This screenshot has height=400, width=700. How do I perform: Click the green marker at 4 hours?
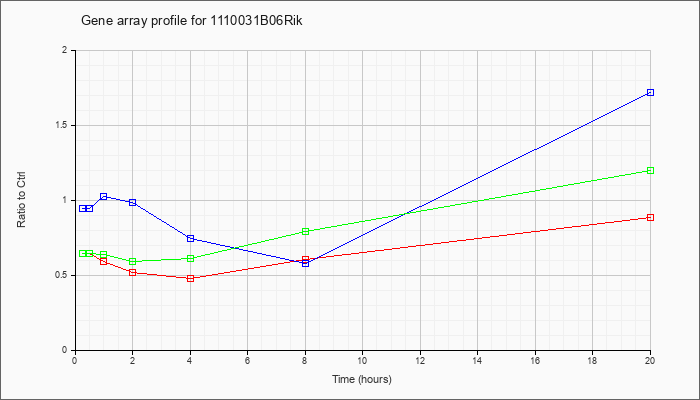click(x=191, y=258)
